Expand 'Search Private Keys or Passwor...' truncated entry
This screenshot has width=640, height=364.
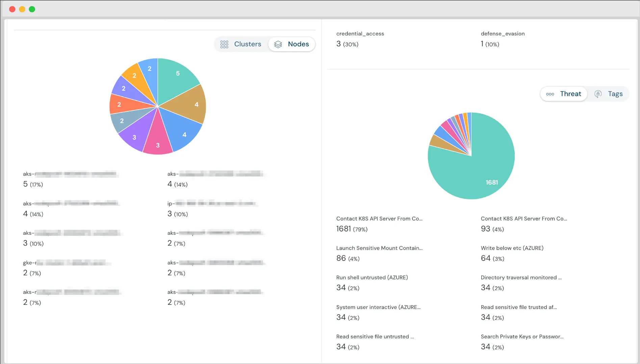click(522, 336)
